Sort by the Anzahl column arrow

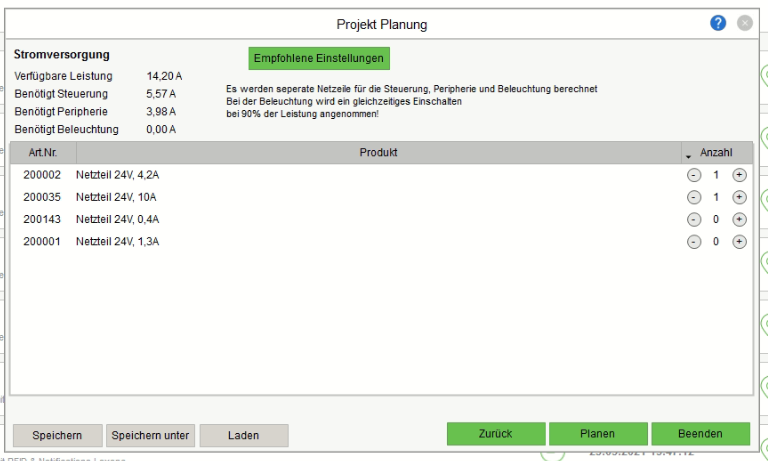click(688, 154)
